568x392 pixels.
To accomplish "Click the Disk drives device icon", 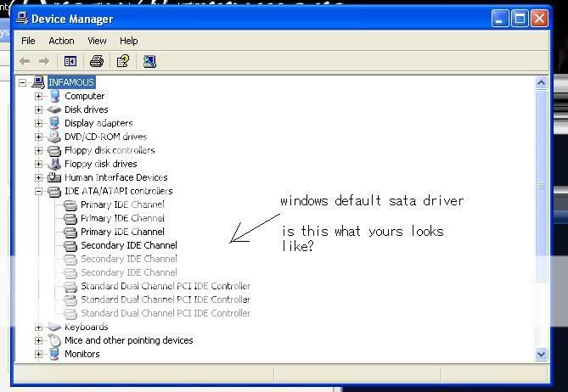I will coord(54,109).
